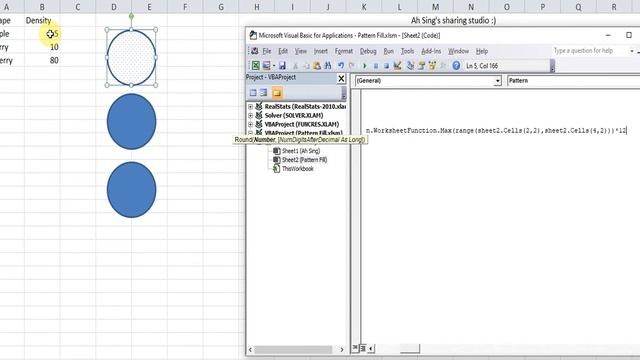Click the Excel icon left of File menu
640x360 pixels.
pyautogui.click(x=255, y=51)
